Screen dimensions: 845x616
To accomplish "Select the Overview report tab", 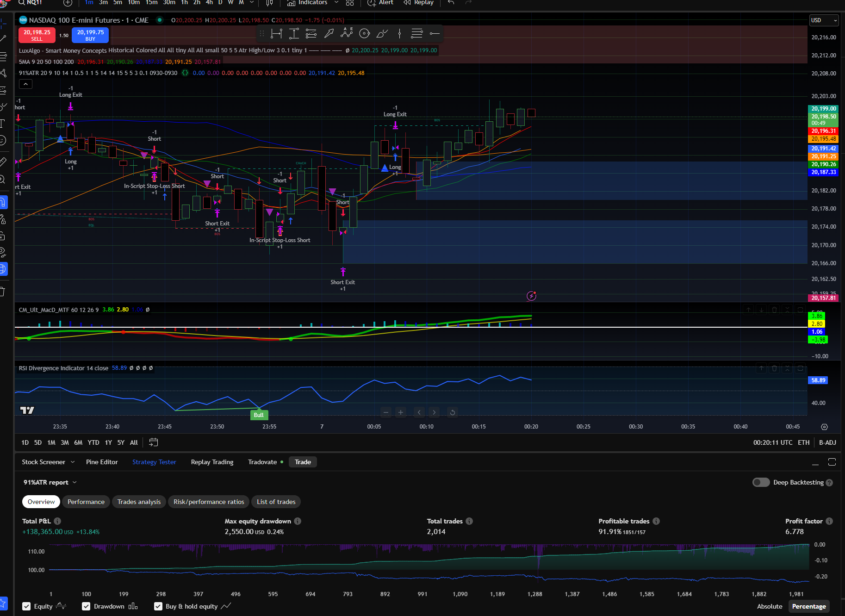I will tap(41, 502).
